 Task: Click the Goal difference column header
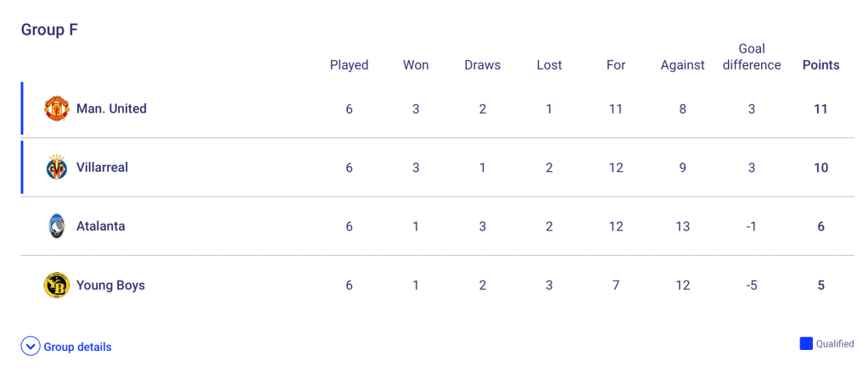752,57
